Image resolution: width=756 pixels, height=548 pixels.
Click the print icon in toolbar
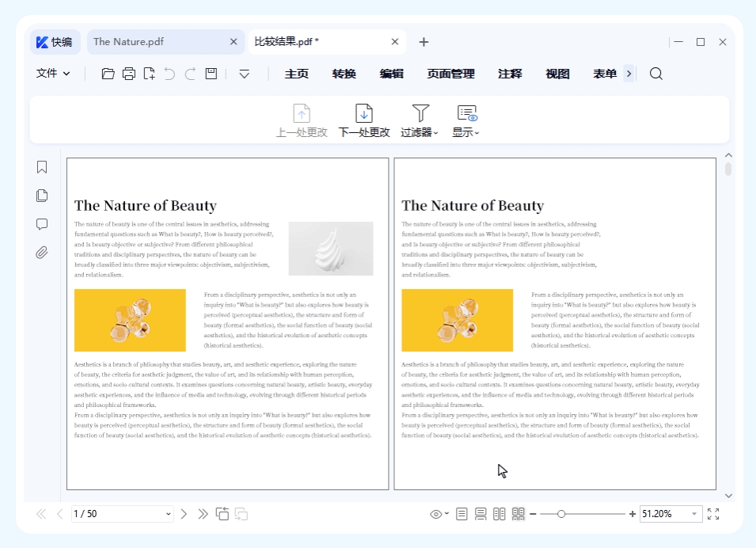[x=128, y=74]
